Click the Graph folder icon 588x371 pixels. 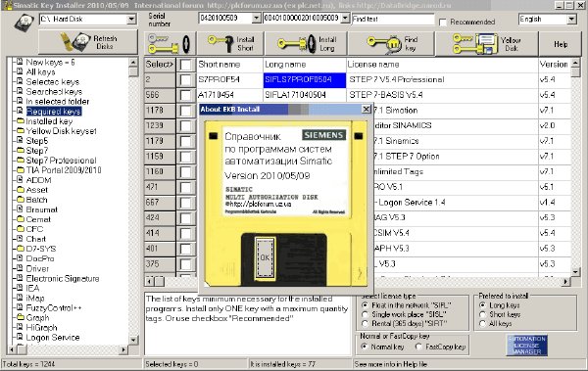pyautogui.click(x=21, y=317)
